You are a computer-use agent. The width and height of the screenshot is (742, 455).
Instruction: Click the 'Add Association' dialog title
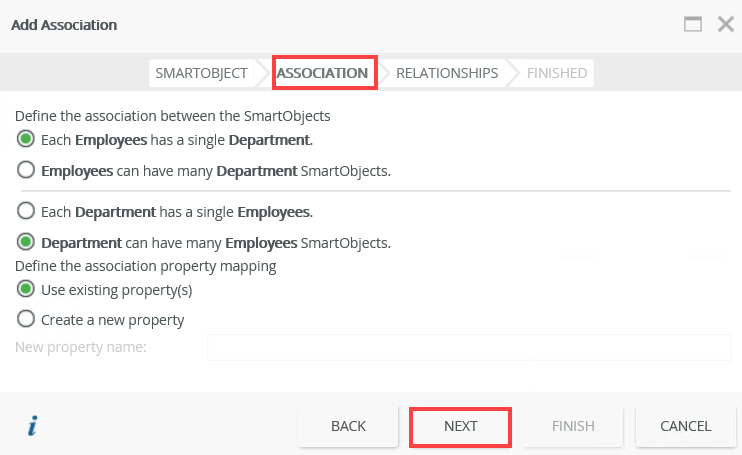[x=64, y=24]
